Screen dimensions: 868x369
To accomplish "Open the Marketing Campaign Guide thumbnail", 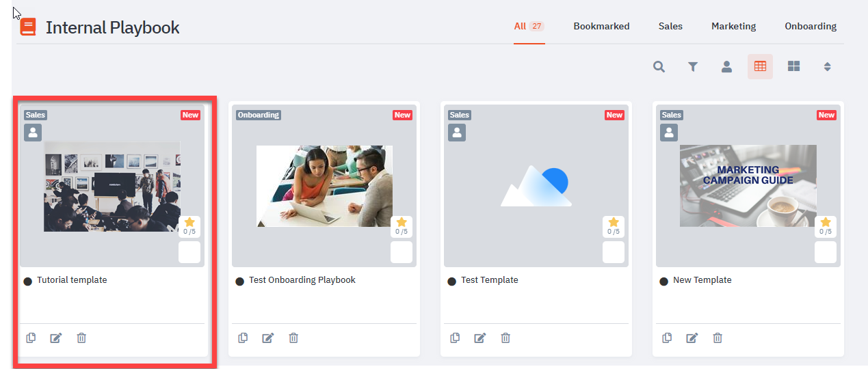I will pos(748,186).
